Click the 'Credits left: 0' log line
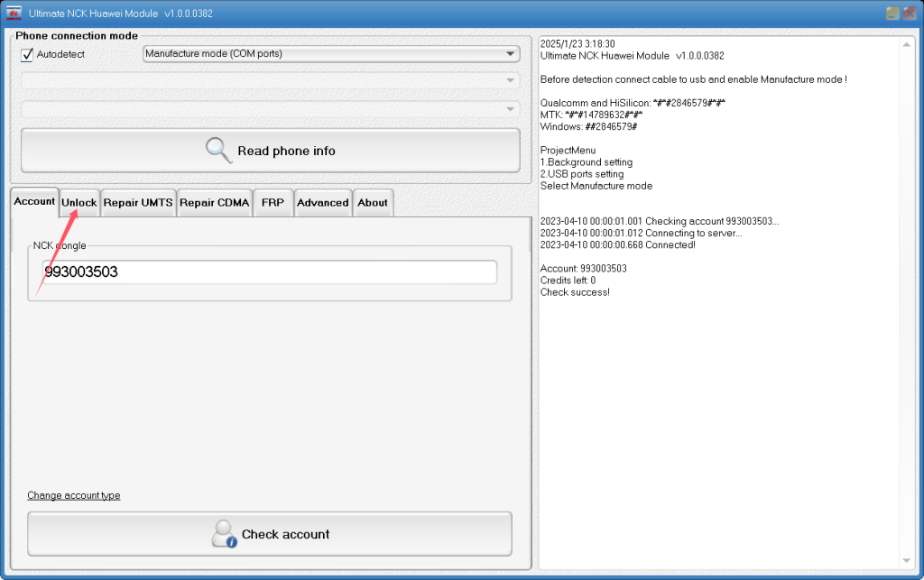Image resolution: width=924 pixels, height=580 pixels. 568,281
